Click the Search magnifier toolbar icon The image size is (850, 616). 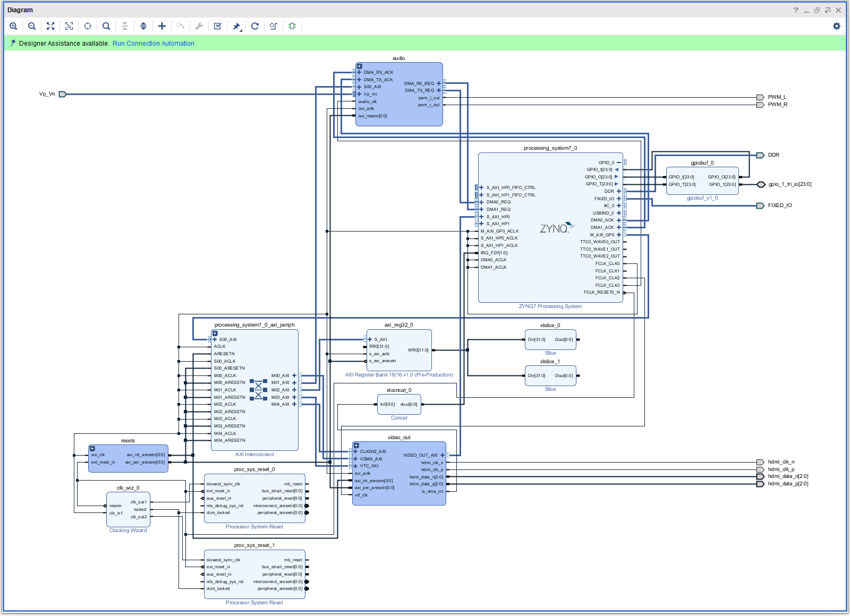(106, 26)
